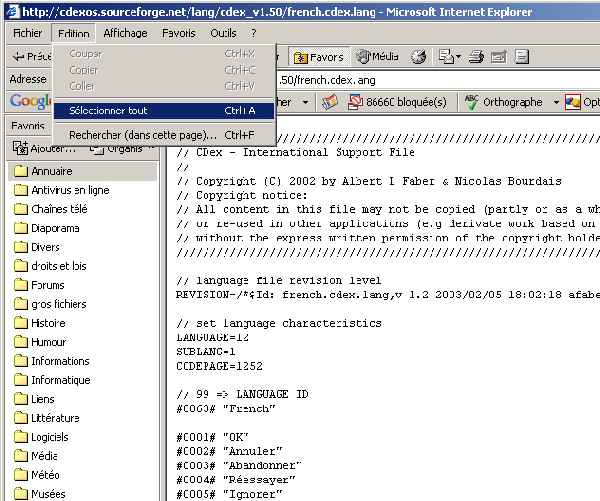This screenshot has height=501, width=600.
Task: Open the Annuaire favorites folder
Action: [51, 171]
